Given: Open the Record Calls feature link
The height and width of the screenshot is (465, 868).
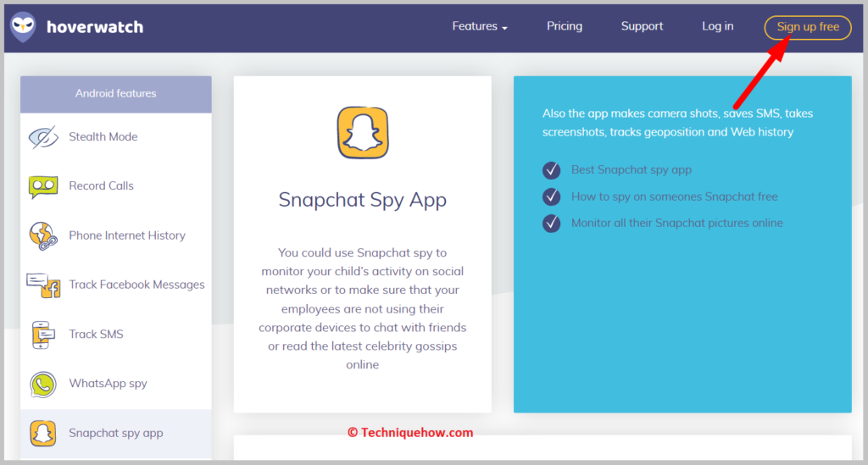Looking at the screenshot, I should pos(101,185).
